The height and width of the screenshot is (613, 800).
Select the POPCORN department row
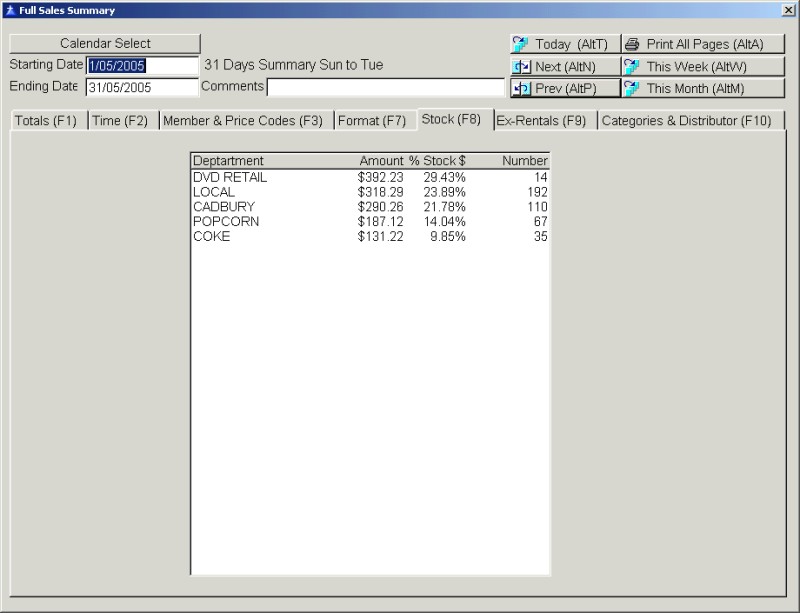(369, 222)
